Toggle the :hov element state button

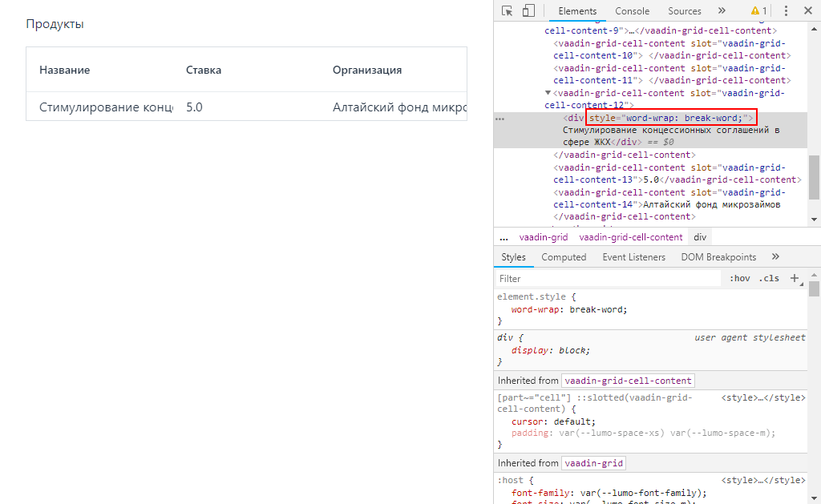739,278
